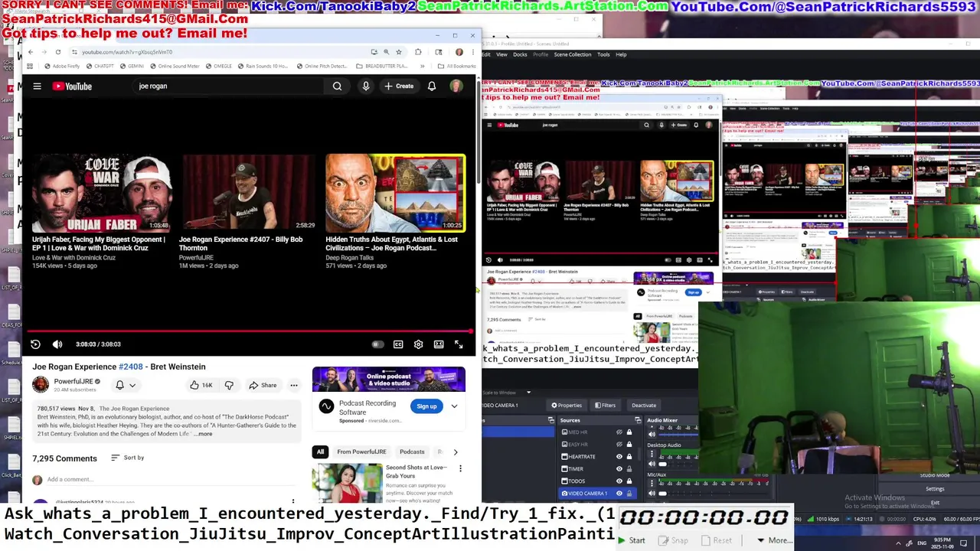Deactivate the OBS video camera source
This screenshot has height=551, width=980.
click(x=643, y=406)
